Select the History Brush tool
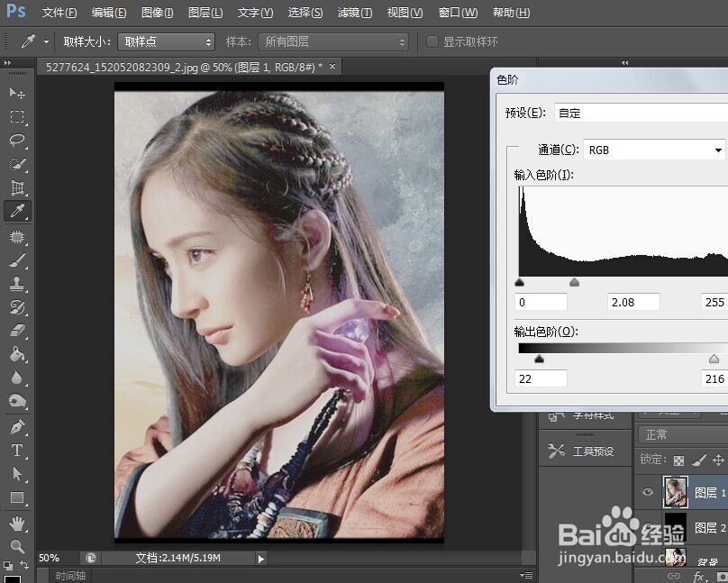 tap(17, 307)
